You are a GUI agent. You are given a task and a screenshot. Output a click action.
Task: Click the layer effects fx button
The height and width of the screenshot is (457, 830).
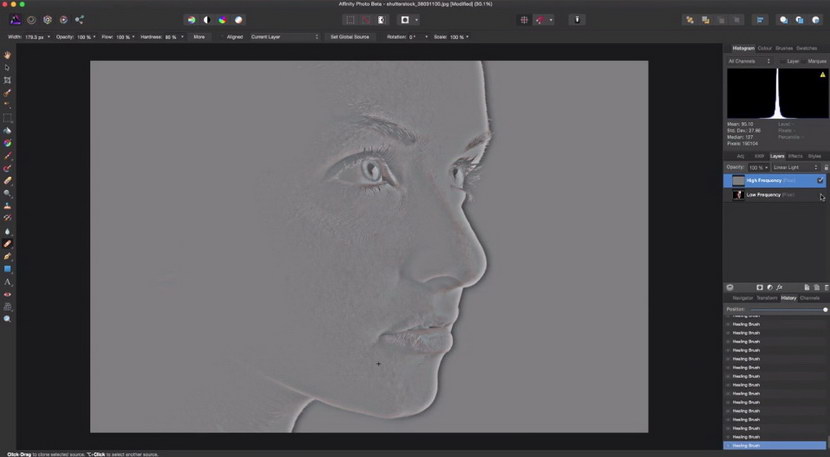[779, 288]
